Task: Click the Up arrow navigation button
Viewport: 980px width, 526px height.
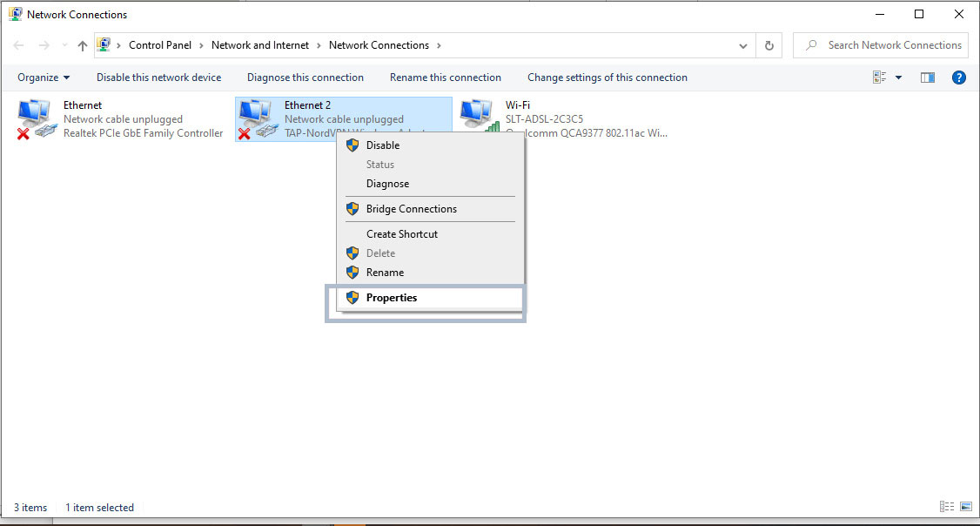Action: [x=83, y=45]
